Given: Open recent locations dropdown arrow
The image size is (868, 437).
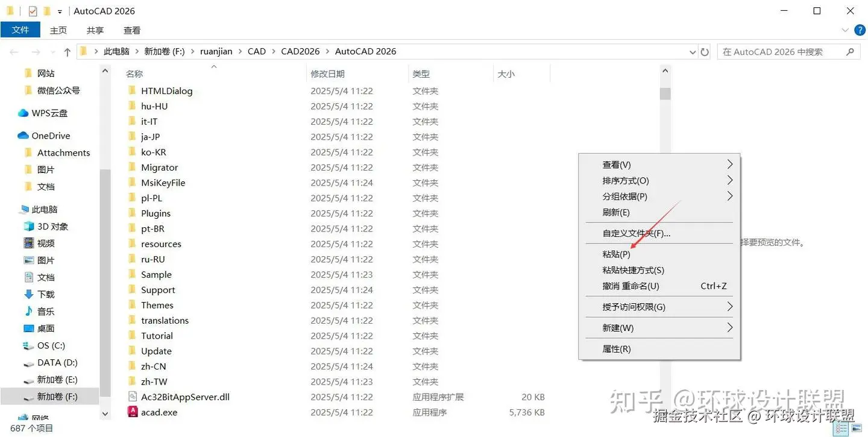Looking at the screenshot, I should [x=52, y=52].
